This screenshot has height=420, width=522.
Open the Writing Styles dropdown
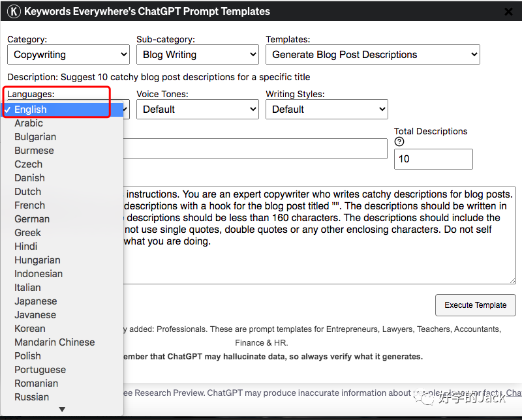click(x=327, y=109)
